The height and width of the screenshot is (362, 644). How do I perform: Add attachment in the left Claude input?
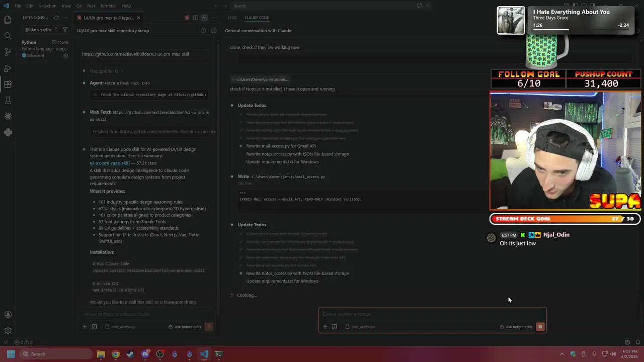pos(85,327)
